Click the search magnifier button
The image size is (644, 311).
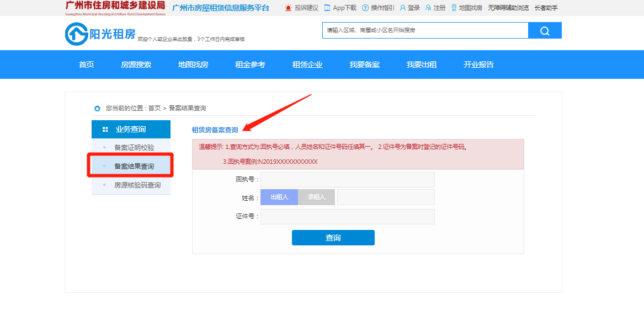(545, 31)
